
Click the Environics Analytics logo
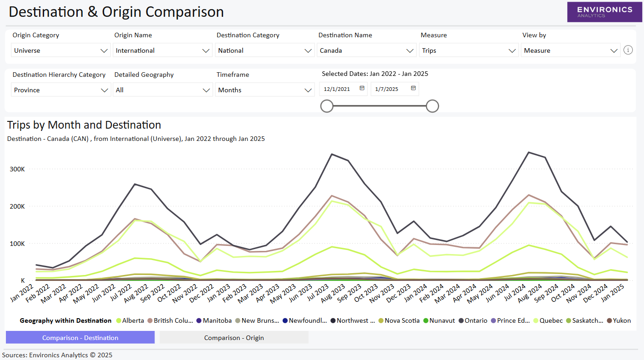point(604,12)
